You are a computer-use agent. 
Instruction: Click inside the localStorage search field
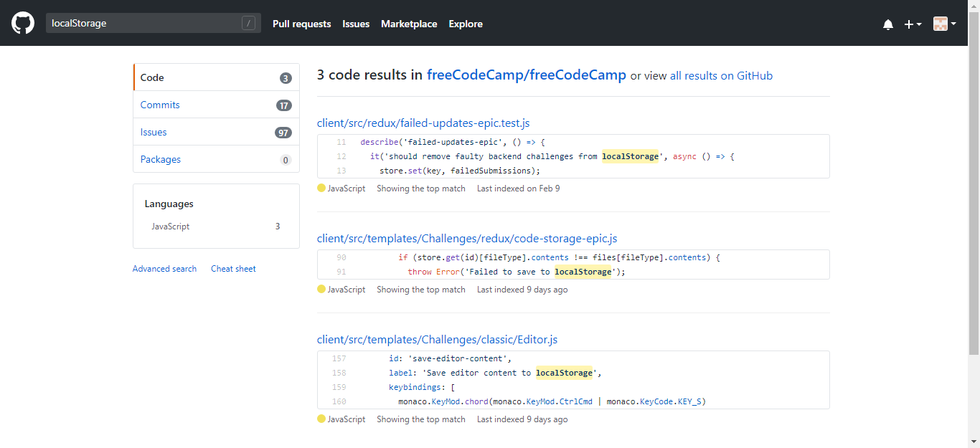tap(143, 22)
